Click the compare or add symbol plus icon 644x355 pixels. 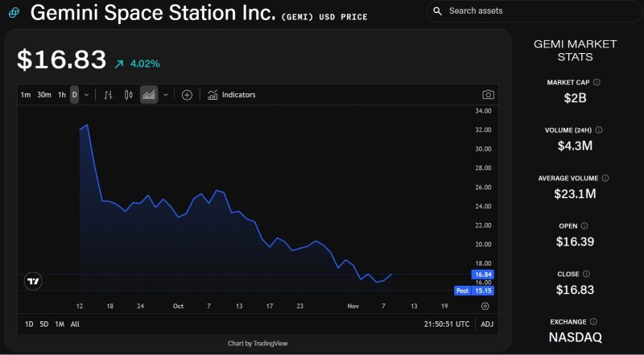(187, 95)
